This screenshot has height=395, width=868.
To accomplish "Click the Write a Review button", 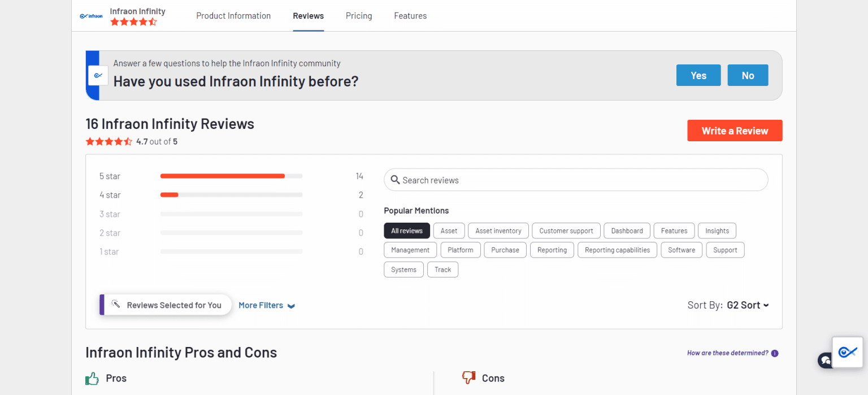I will (x=735, y=130).
